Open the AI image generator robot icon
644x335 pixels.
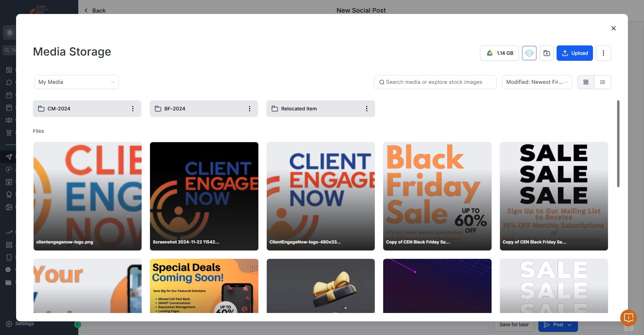pos(529,53)
